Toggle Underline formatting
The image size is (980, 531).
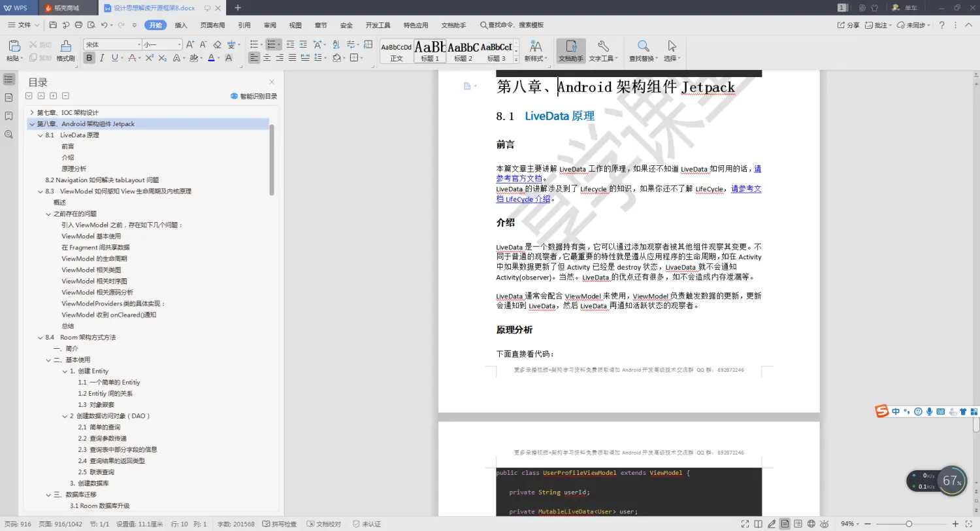click(x=114, y=58)
